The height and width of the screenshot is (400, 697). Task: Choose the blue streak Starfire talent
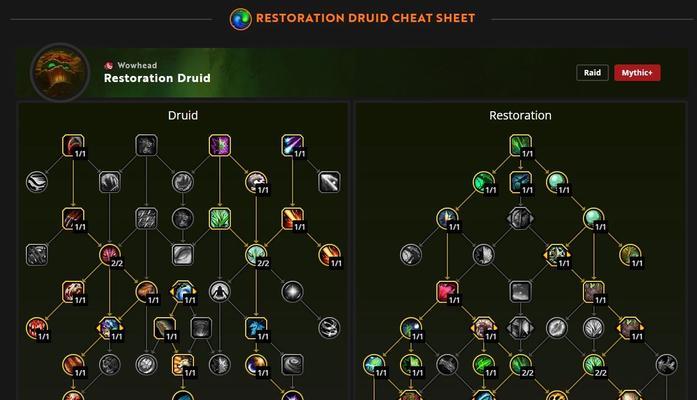pyautogui.click(x=292, y=145)
